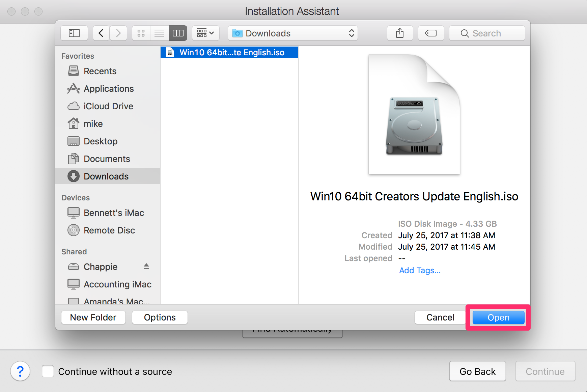The width and height of the screenshot is (587, 392).
Task: Click the New Folder button
Action: point(93,317)
